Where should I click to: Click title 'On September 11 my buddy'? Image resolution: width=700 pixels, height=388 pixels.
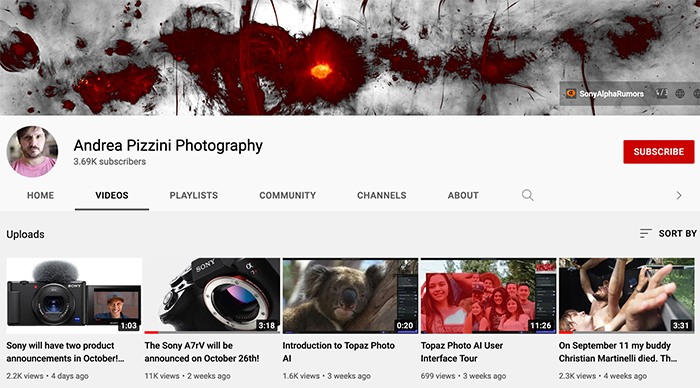pyautogui.click(x=618, y=352)
